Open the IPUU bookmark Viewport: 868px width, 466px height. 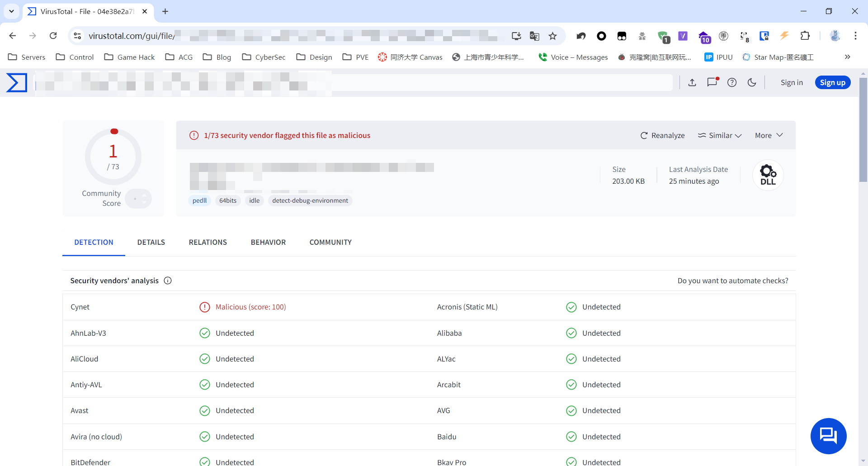pyautogui.click(x=719, y=57)
